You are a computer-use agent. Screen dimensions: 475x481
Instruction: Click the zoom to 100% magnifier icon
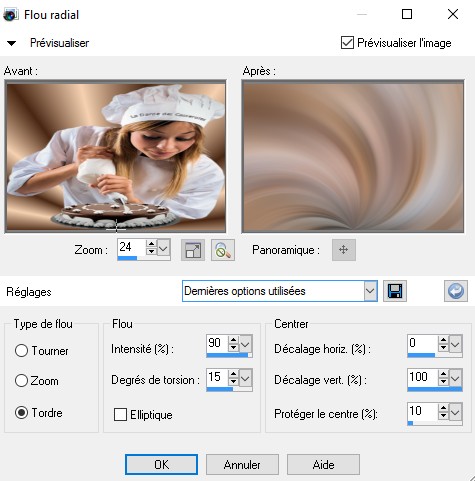[223, 250]
